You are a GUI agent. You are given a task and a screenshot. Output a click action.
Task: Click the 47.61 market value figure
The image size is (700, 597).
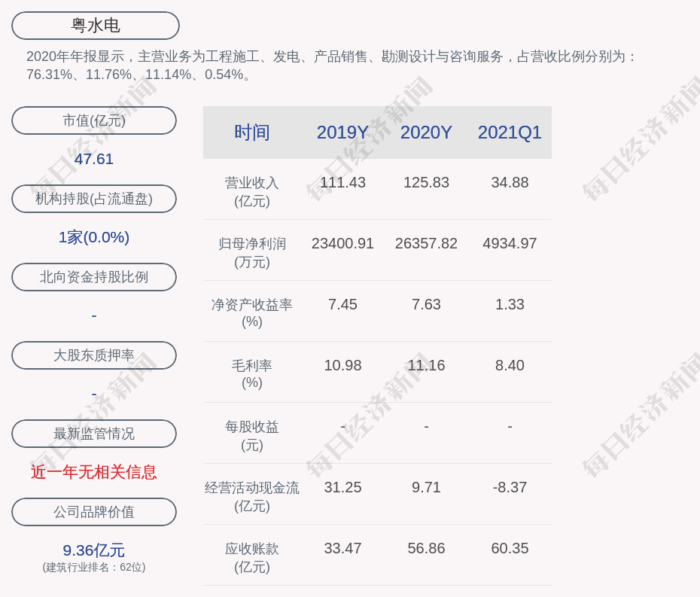point(94,159)
